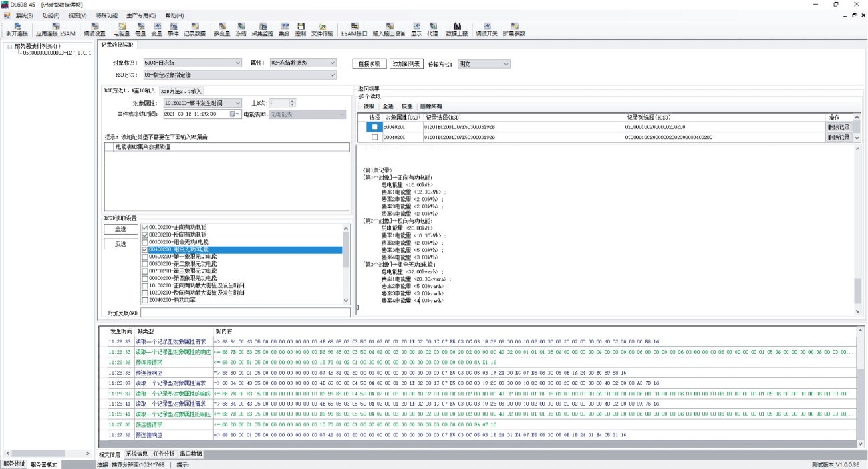Click 全选 button in RCSD settings
Screen dimensions: 868x469
[x=120, y=229]
